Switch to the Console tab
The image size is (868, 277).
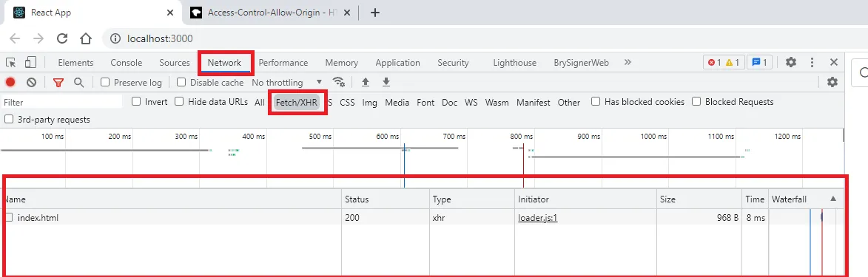coord(127,63)
